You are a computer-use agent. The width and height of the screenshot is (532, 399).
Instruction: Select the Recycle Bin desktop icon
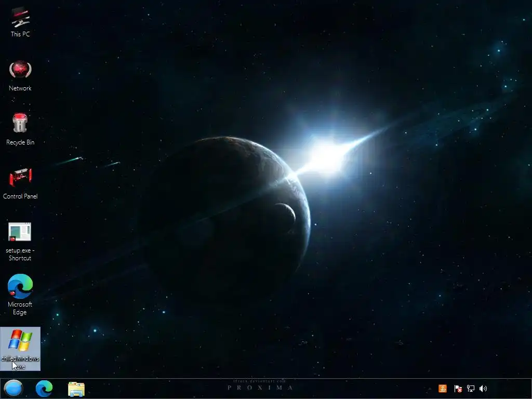(20, 129)
